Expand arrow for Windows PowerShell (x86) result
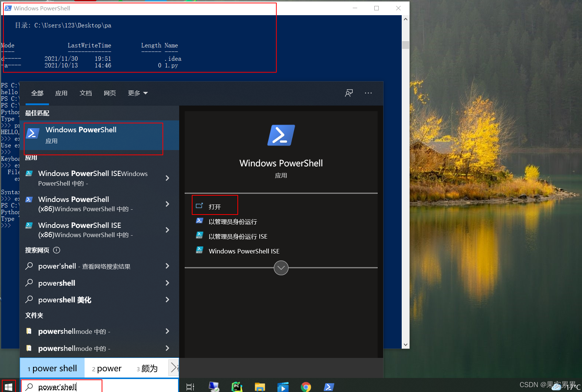 coord(167,204)
